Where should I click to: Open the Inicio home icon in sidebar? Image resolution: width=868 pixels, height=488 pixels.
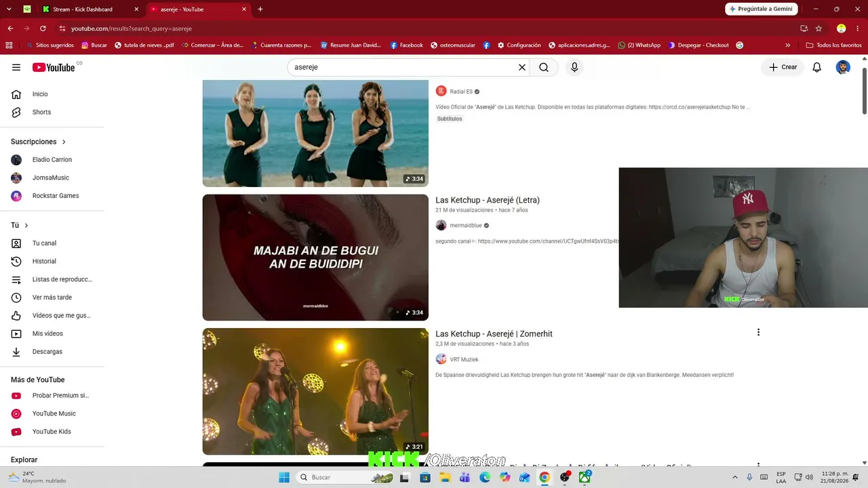tap(16, 94)
